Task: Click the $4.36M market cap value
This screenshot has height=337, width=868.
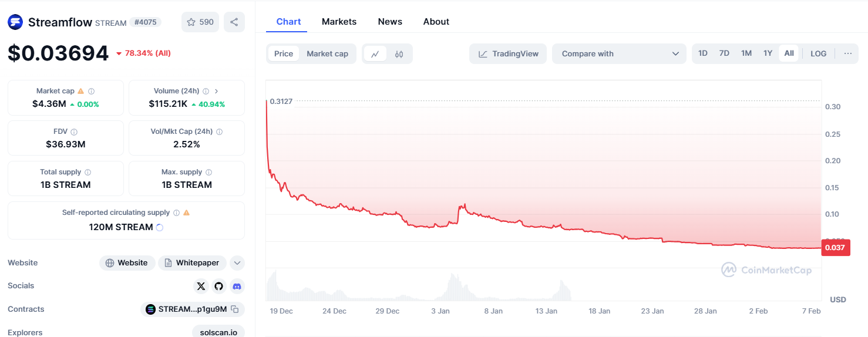Action: [x=49, y=104]
